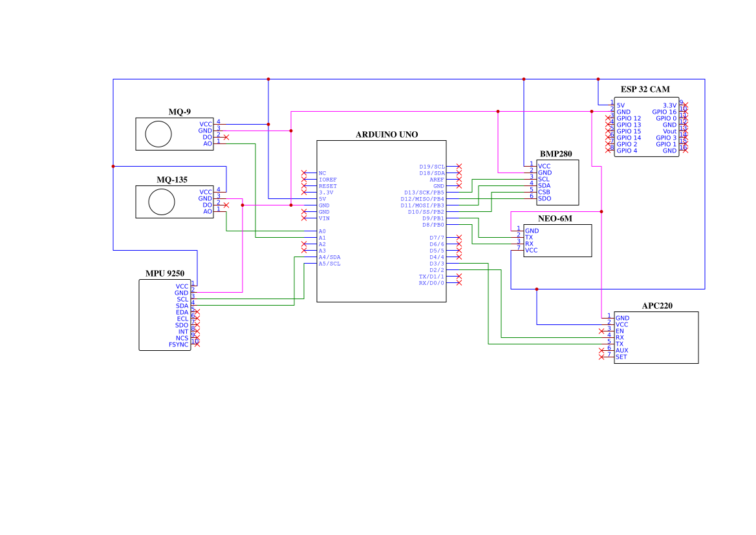
Task: Select the IOREF pin label on Arduino
Action: tap(328, 180)
